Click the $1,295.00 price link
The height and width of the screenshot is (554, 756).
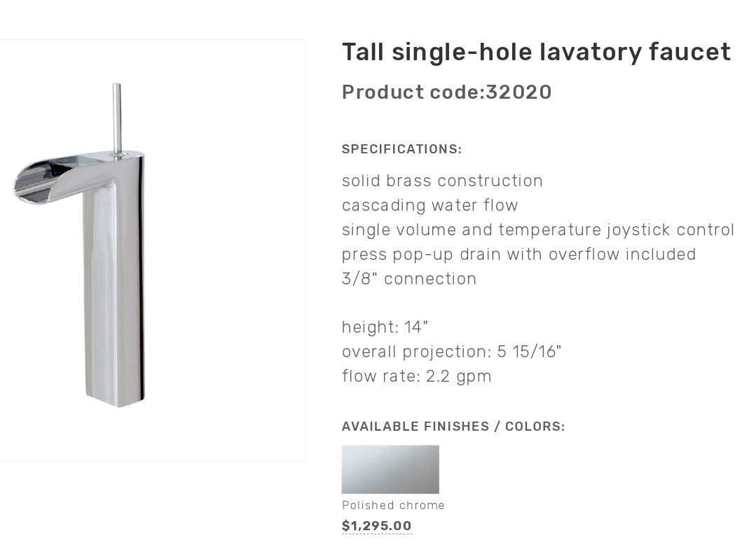click(376, 526)
